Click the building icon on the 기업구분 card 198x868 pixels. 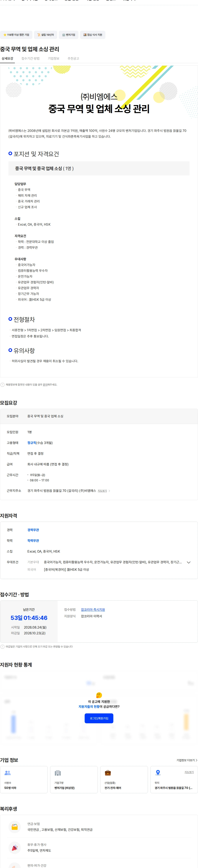pos(58,773)
